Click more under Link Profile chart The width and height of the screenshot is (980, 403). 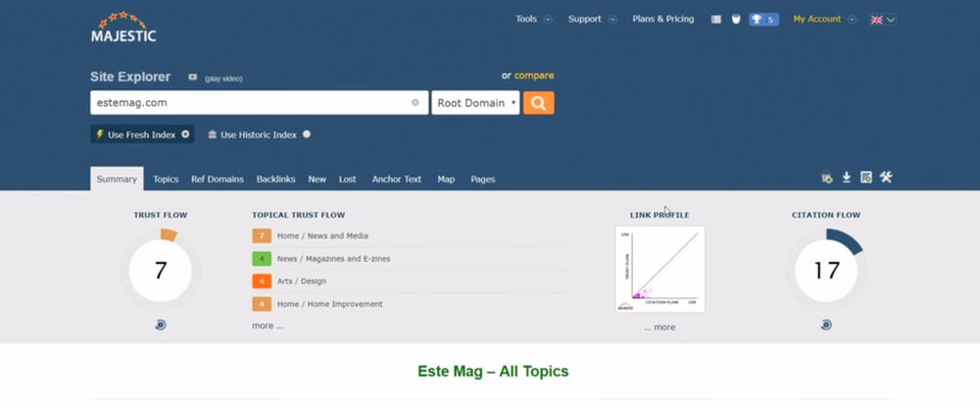pyautogui.click(x=660, y=327)
